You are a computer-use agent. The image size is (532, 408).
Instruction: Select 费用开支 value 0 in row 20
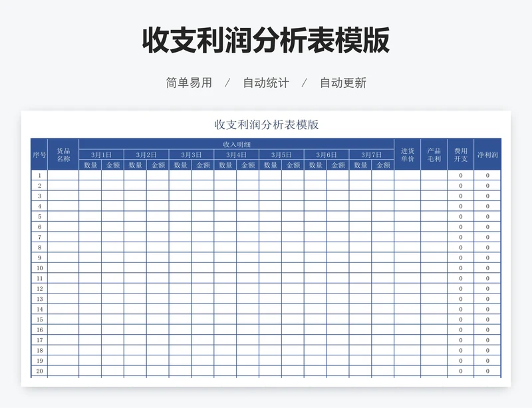(x=461, y=371)
